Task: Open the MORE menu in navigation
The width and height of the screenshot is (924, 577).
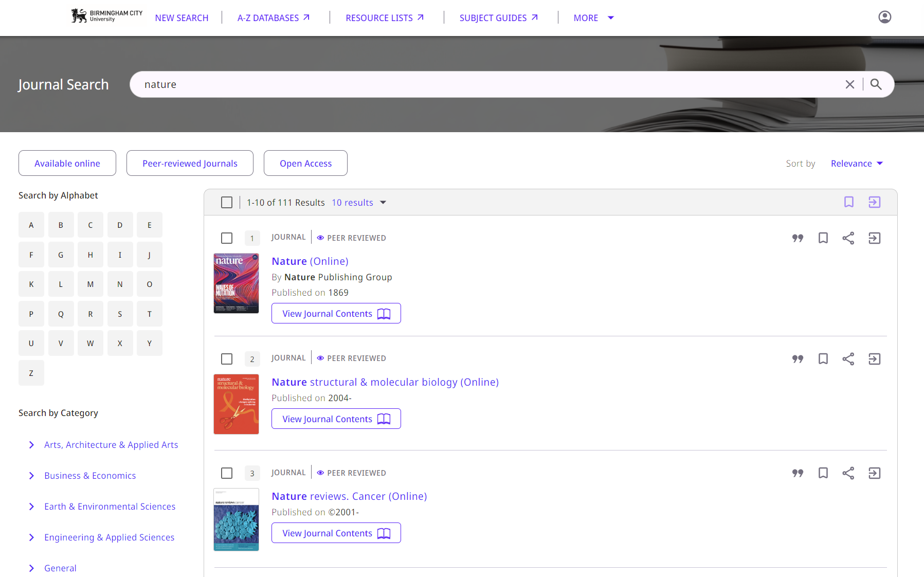Action: coord(593,18)
